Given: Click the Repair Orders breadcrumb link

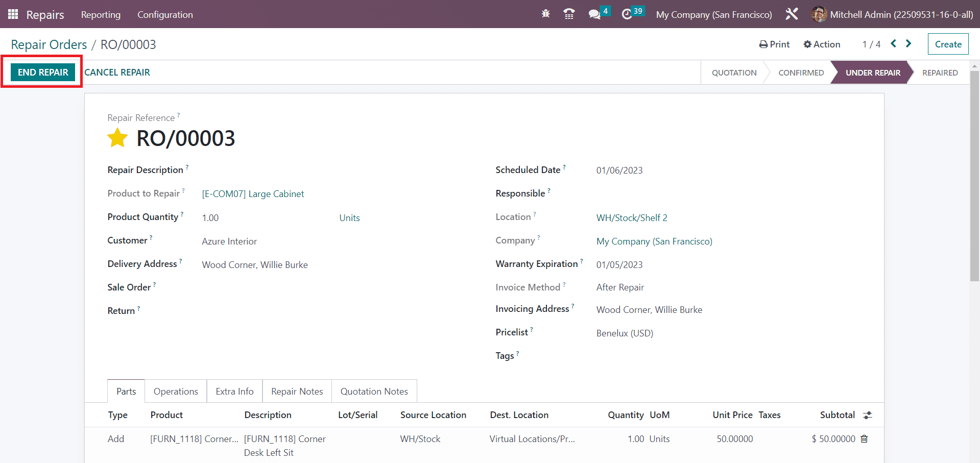Looking at the screenshot, I should [x=49, y=44].
